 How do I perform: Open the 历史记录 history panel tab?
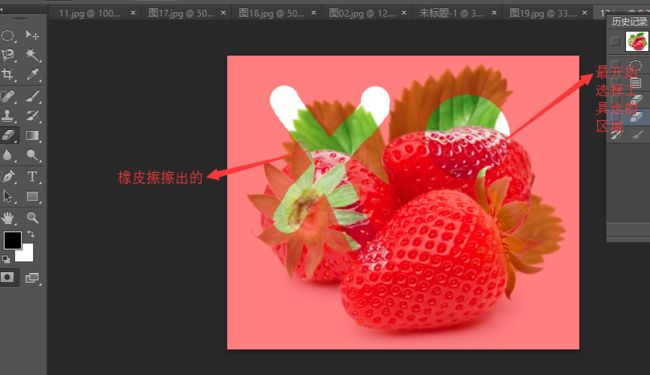tap(629, 22)
